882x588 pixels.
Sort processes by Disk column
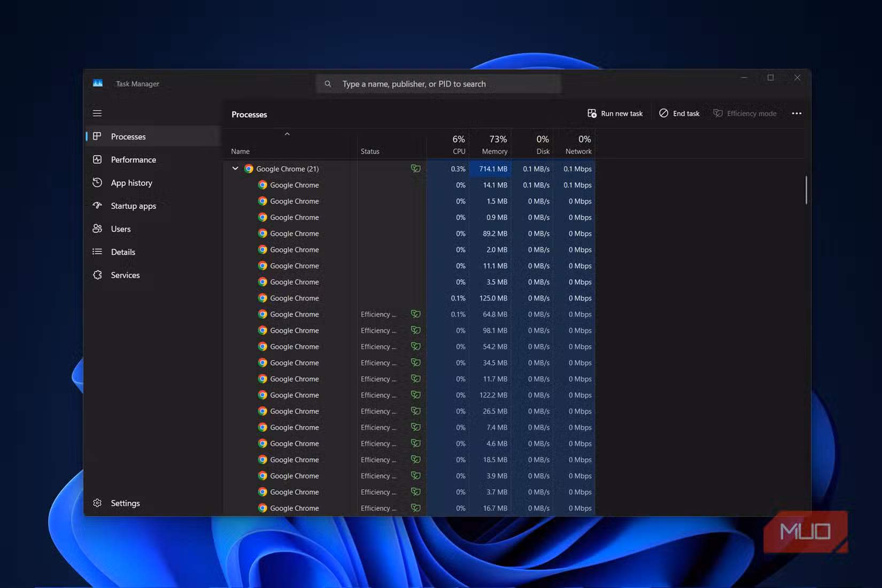click(x=532, y=144)
